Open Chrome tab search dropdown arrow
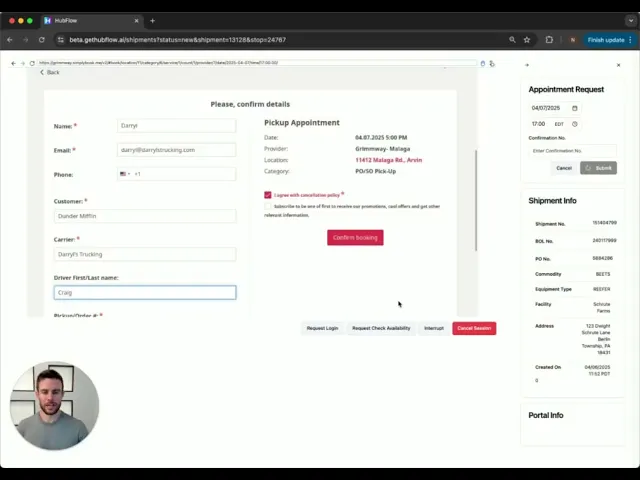This screenshot has width=640, height=480. (x=631, y=21)
